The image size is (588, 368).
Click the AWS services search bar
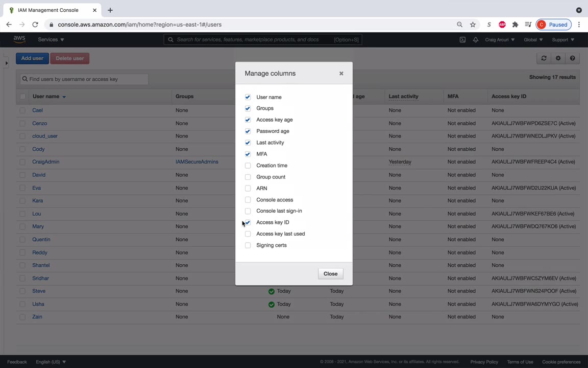263,39
